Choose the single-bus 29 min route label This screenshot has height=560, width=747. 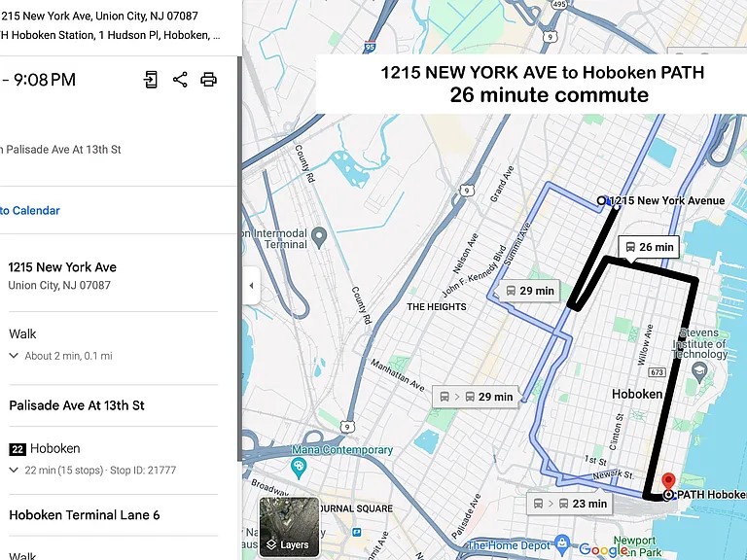point(529,291)
